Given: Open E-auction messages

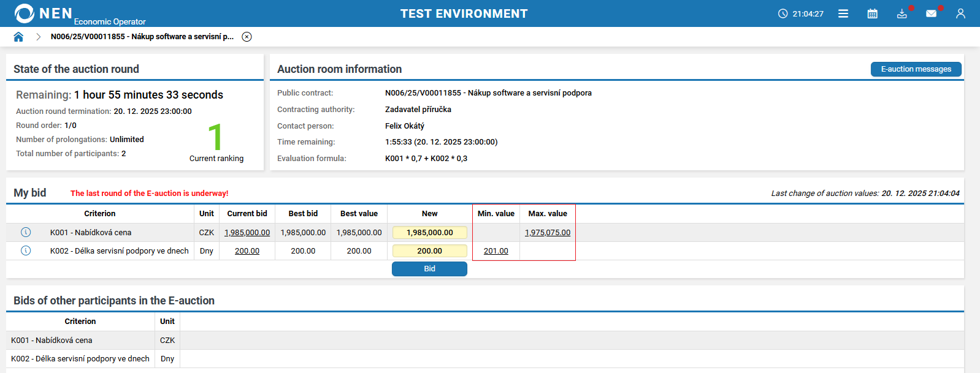Looking at the screenshot, I should (x=916, y=69).
